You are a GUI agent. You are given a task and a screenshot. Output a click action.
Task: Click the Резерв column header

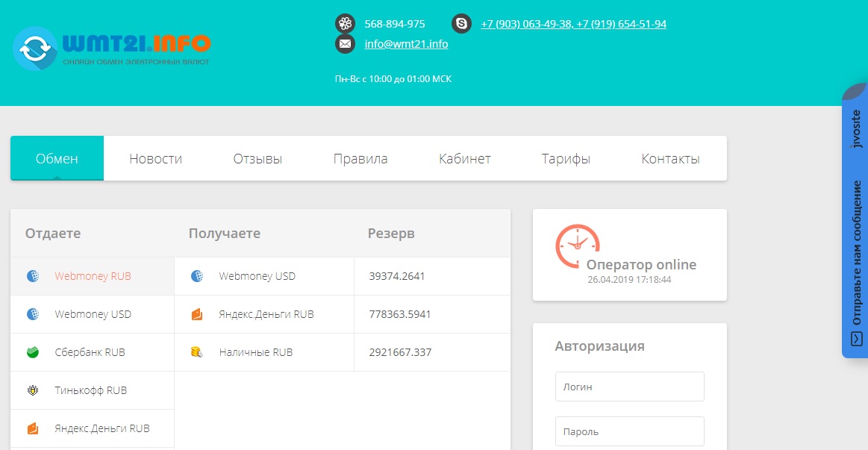point(391,233)
